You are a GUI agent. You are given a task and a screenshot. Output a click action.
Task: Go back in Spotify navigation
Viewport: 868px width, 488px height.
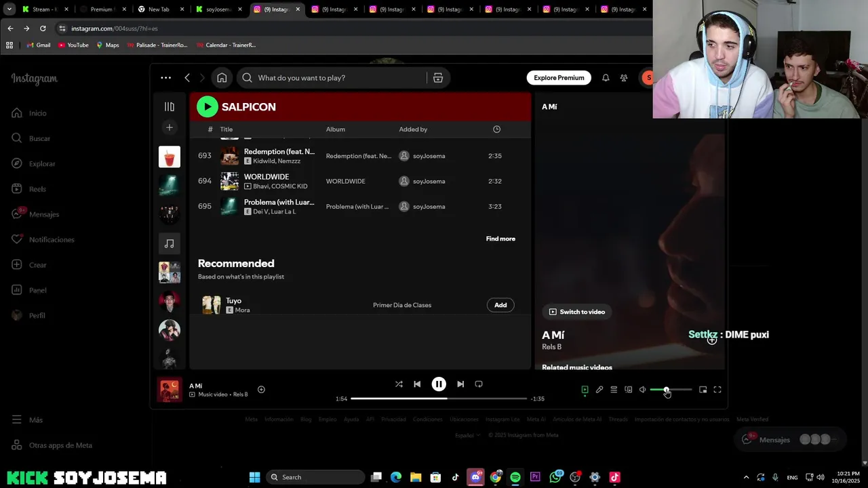(187, 78)
